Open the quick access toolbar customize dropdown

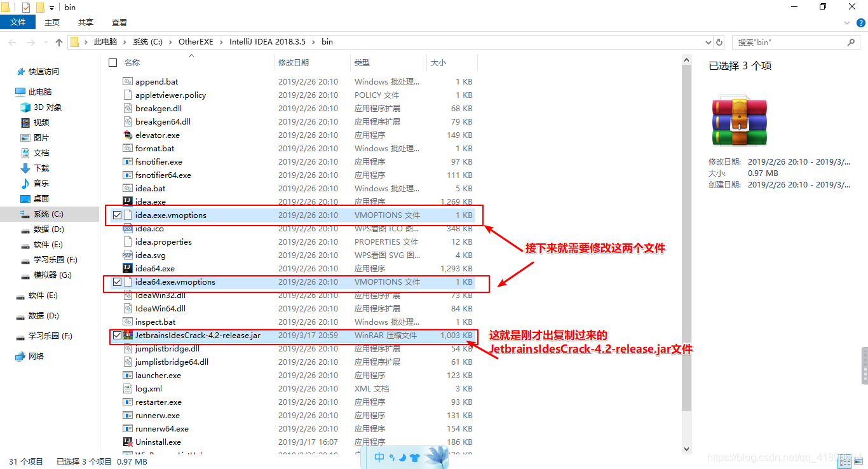(51, 8)
